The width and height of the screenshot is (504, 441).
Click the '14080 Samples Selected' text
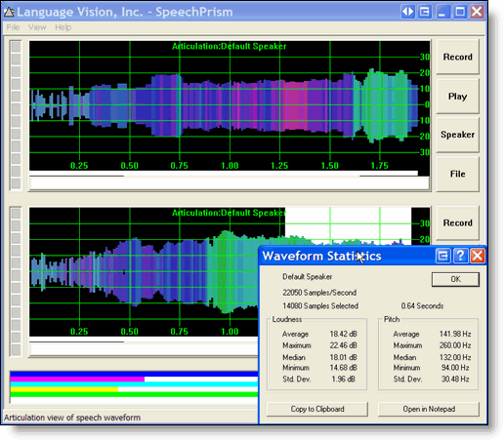(320, 306)
